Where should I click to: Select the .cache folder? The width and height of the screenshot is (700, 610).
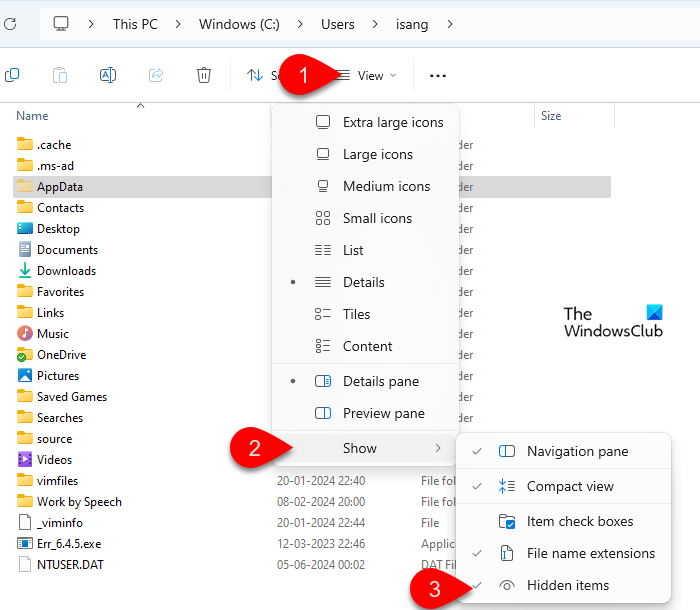[x=54, y=145]
